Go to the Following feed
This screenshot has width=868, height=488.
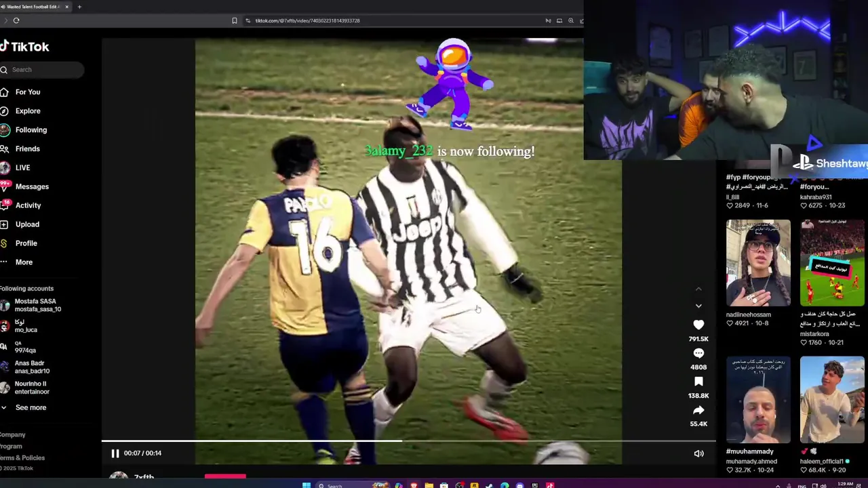point(24,130)
